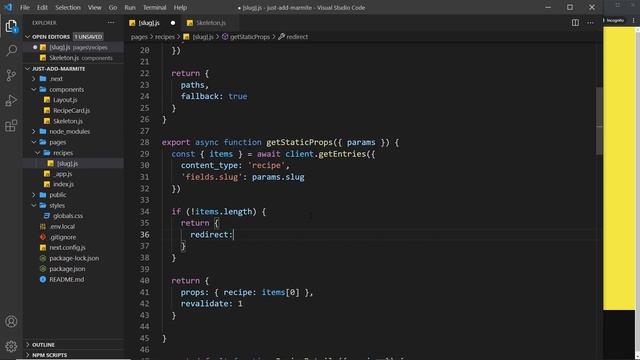Select Skeleton.js in Open Editors list
This screenshot has width=640, height=360.
click(x=73, y=58)
